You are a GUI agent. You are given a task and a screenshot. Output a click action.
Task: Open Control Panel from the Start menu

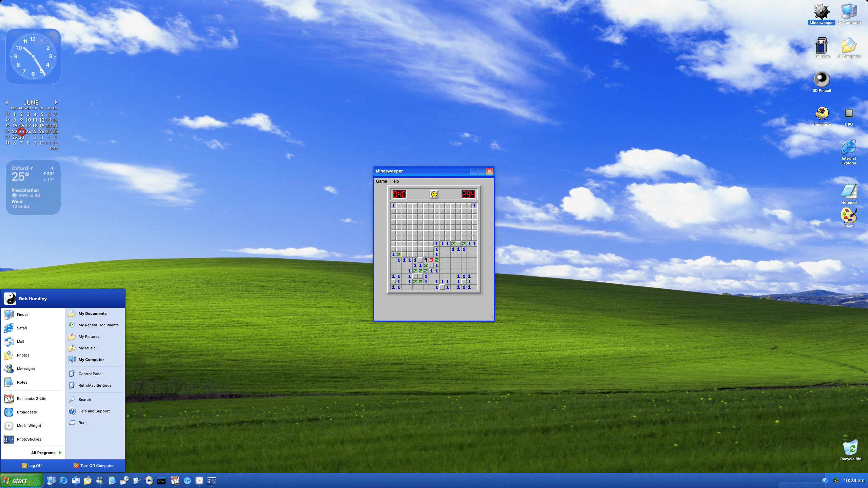[95, 374]
